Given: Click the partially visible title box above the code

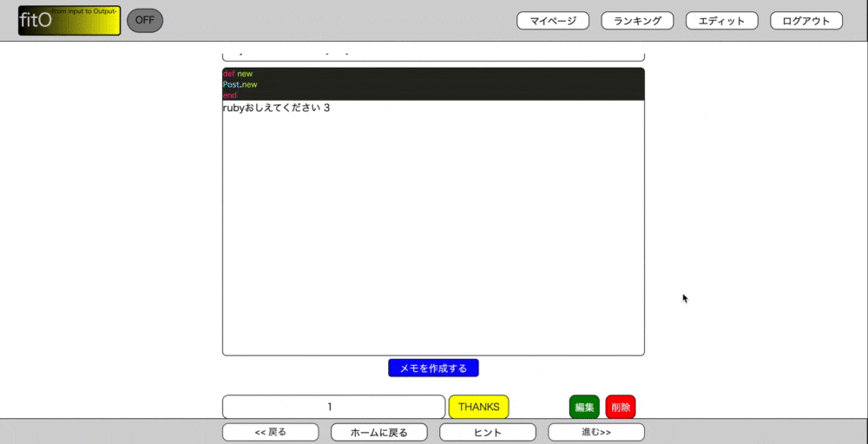Looking at the screenshot, I should [433, 55].
